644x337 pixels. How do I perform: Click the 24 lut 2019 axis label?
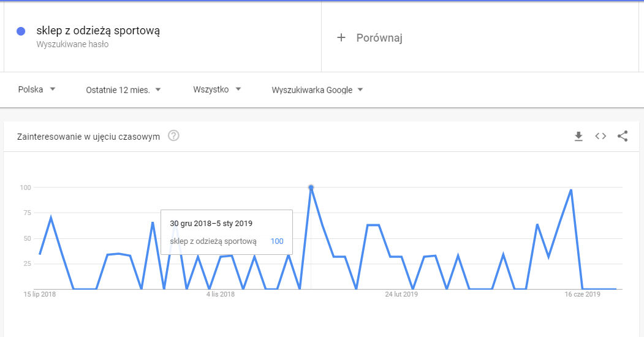pyautogui.click(x=401, y=295)
